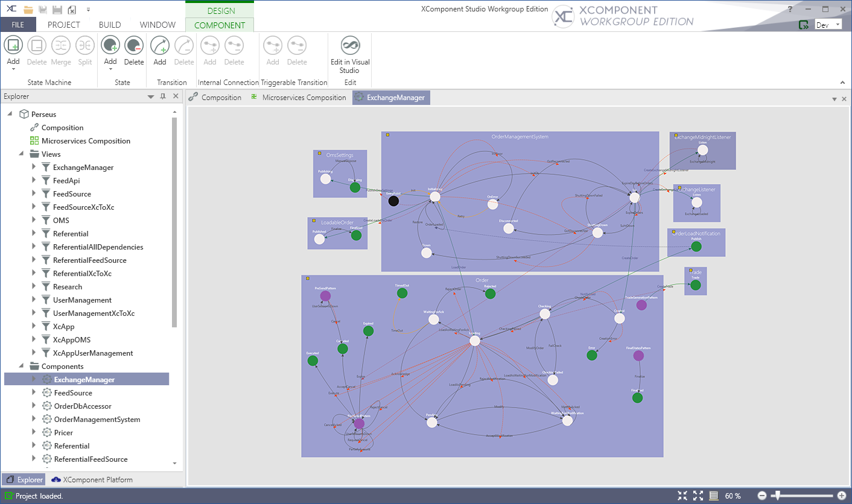This screenshot has width=852, height=504.
Task: Open Edit in Visual Studio
Action: (350, 55)
